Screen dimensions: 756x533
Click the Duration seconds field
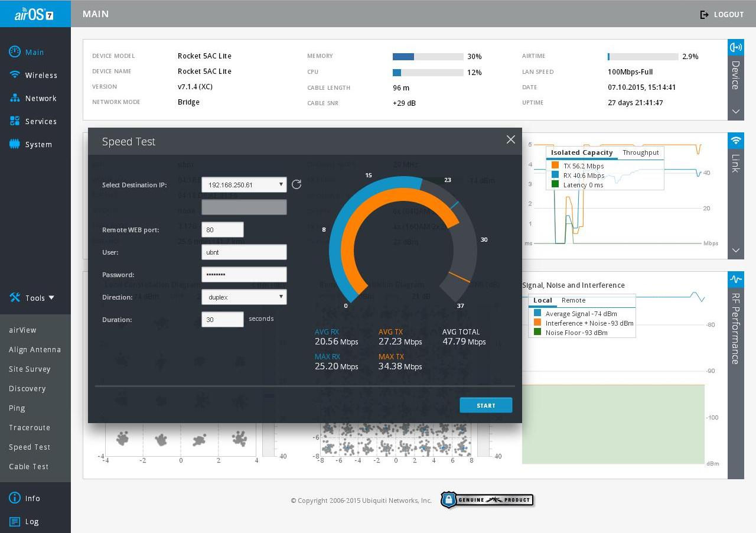(x=223, y=319)
